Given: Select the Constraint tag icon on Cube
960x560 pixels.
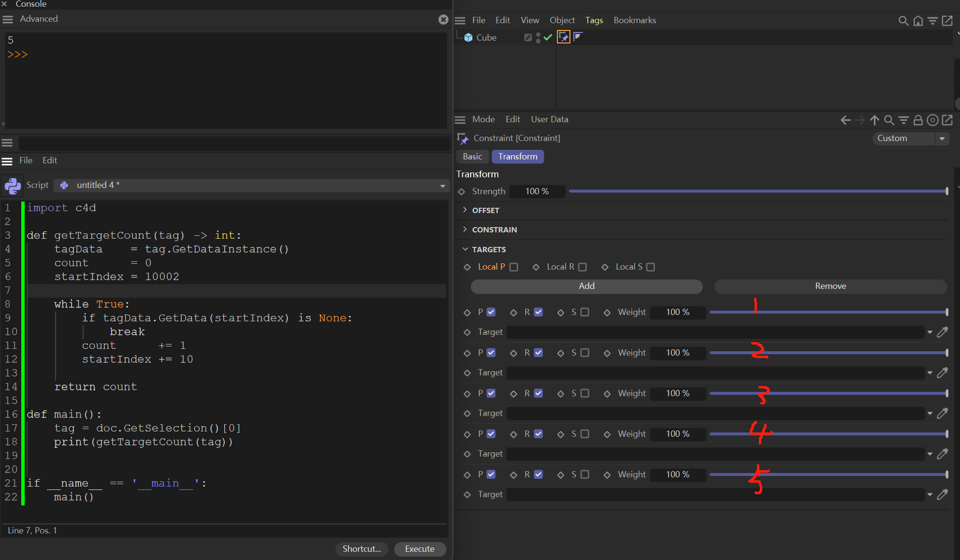Looking at the screenshot, I should click(564, 37).
